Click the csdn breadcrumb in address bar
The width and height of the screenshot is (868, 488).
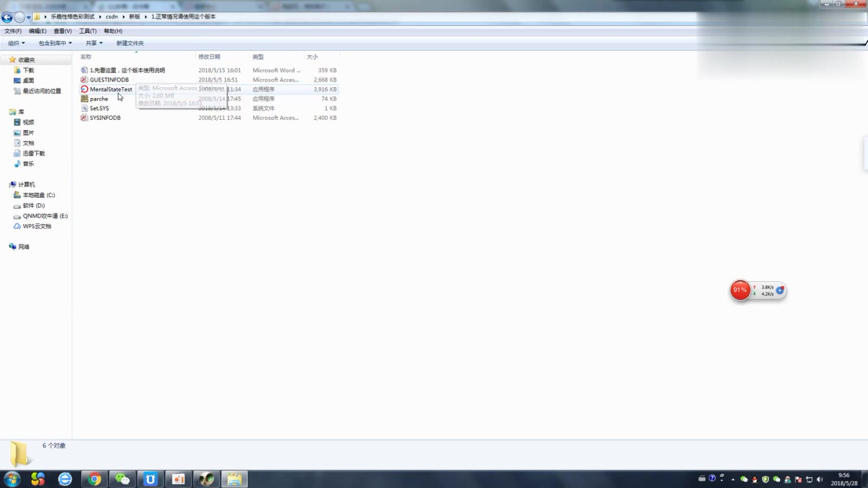click(x=112, y=17)
